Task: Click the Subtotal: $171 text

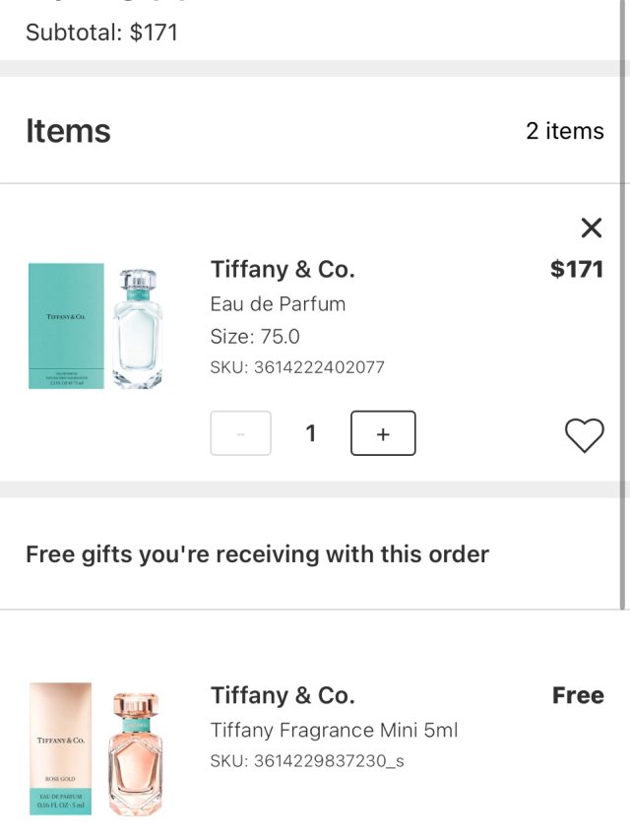Action: pyautogui.click(x=101, y=32)
